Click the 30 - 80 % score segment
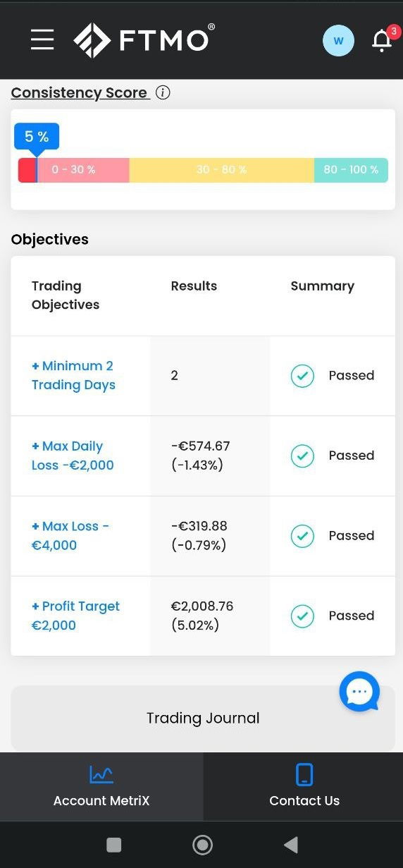403x868 pixels. click(x=221, y=170)
